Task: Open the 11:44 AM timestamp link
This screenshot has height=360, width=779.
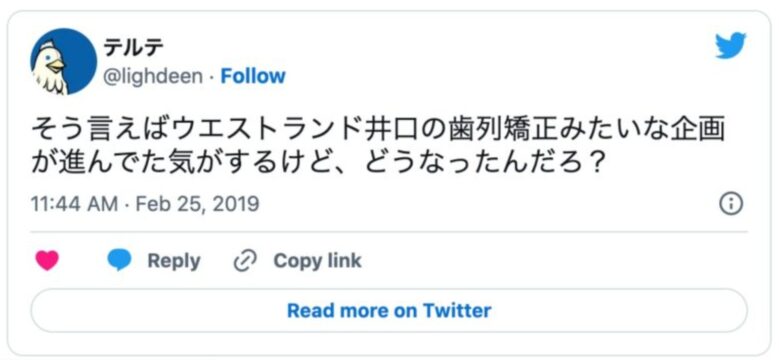Action: 75,204
